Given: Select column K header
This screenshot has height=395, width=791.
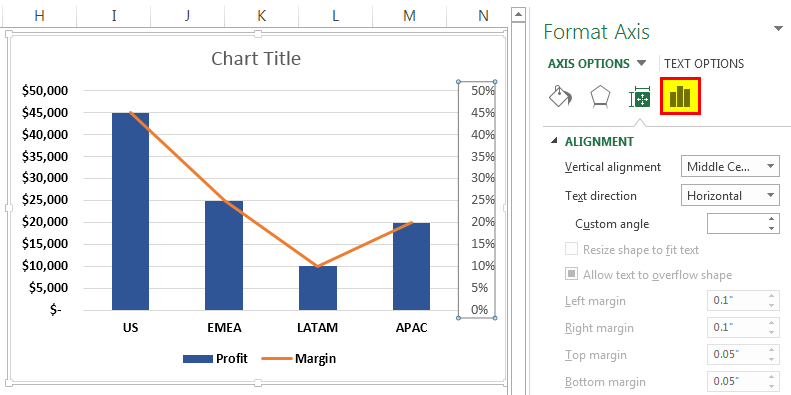Looking at the screenshot, I should click(261, 16).
